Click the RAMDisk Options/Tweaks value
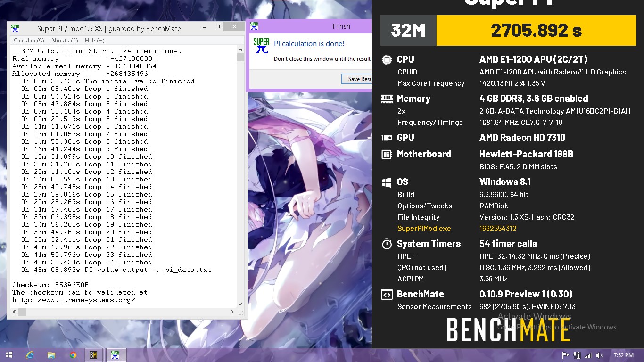 493,206
